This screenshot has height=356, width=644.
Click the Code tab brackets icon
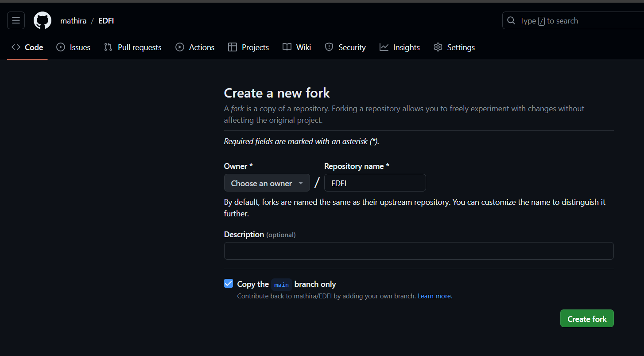(x=16, y=47)
